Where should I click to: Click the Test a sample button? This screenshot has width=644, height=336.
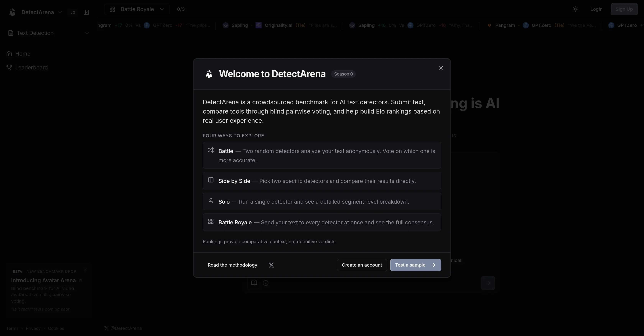coord(416,265)
